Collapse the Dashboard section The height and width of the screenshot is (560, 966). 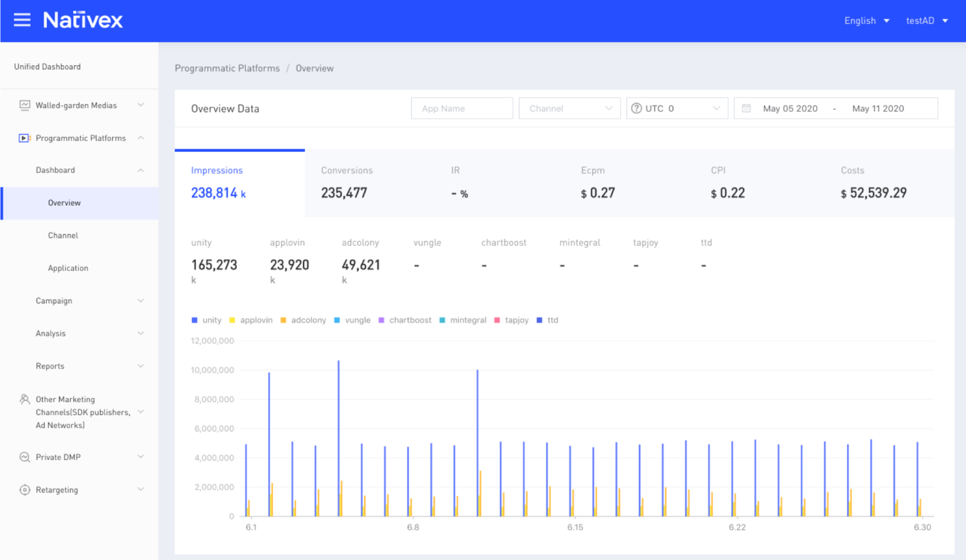coord(55,170)
